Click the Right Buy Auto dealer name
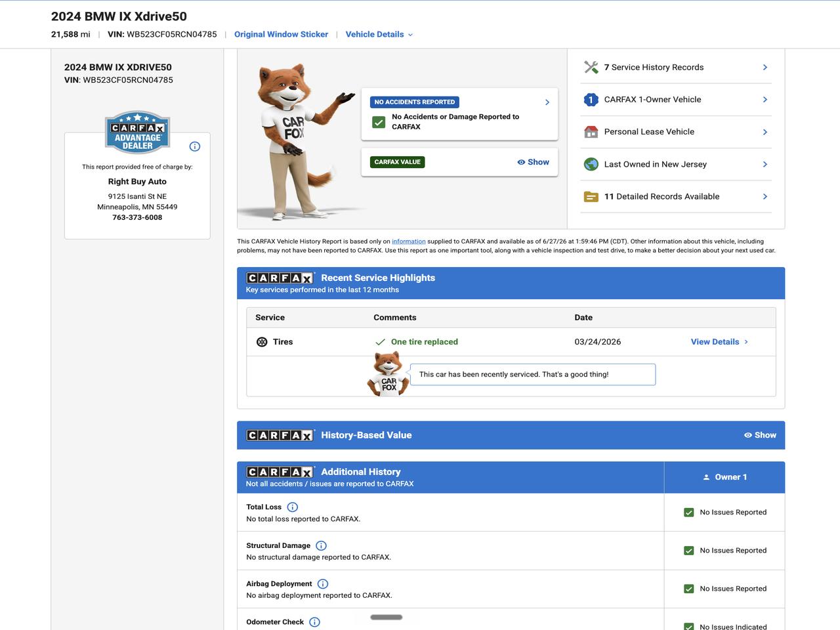This screenshot has width=840, height=630. (x=137, y=182)
